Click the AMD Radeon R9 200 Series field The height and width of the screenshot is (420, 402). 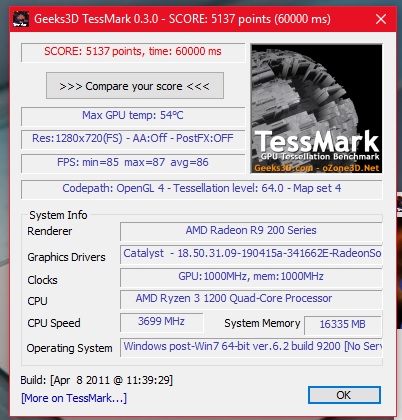coord(251,231)
